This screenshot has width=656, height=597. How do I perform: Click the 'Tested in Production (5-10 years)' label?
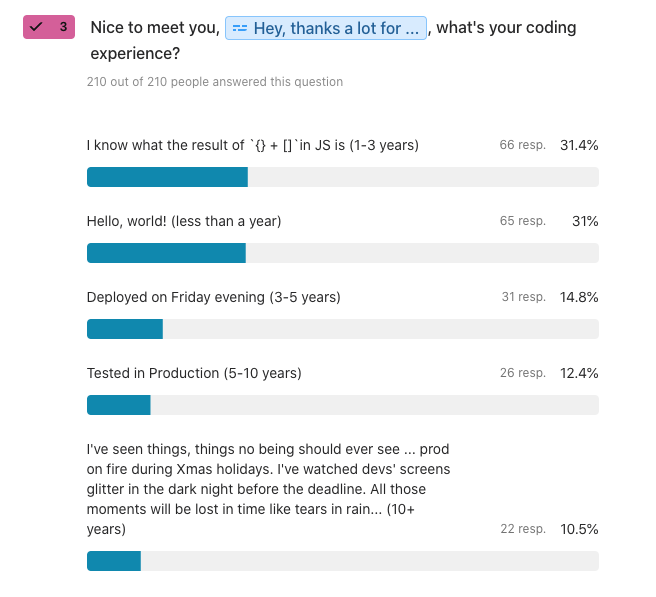[x=194, y=373]
